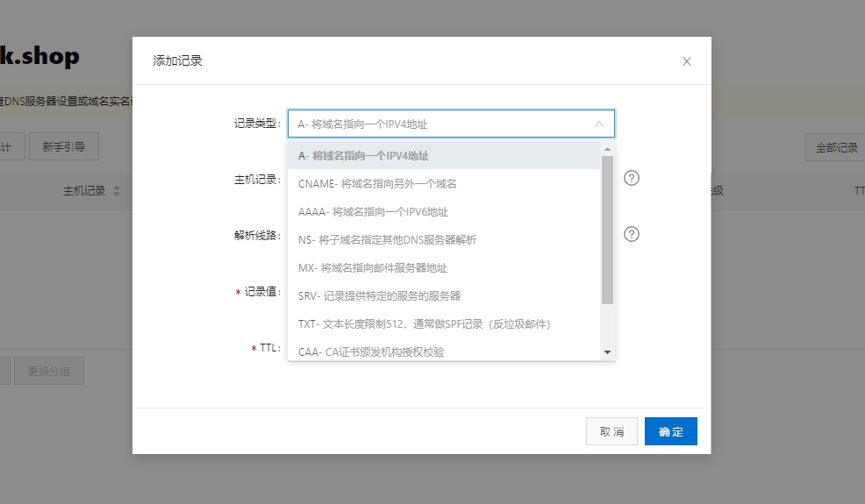Click the 取消 cancel button

pyautogui.click(x=611, y=431)
